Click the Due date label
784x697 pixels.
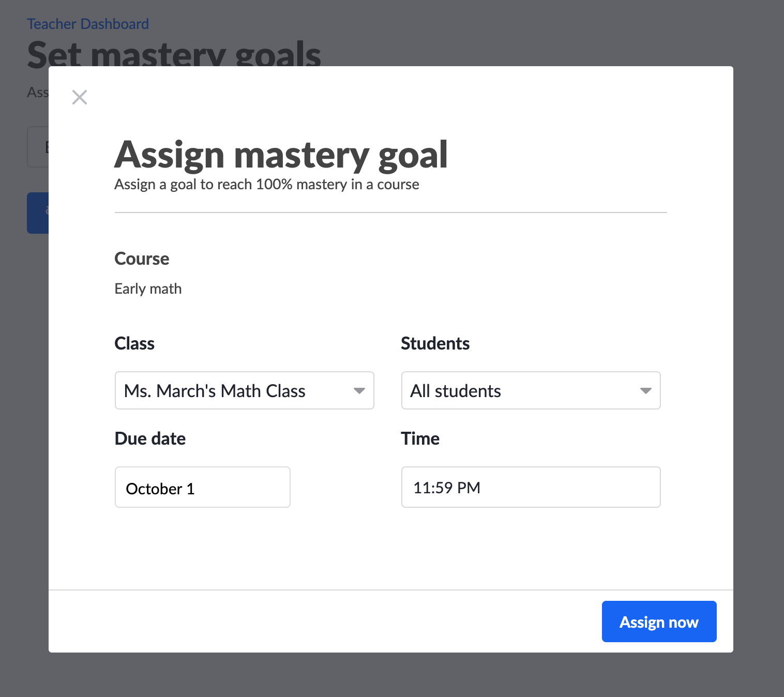point(150,438)
